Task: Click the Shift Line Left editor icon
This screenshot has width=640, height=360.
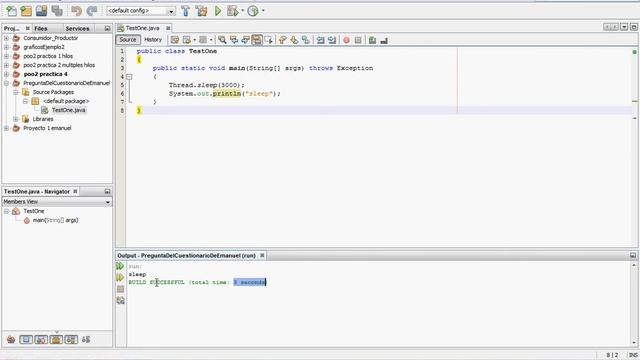Action: click(320, 40)
